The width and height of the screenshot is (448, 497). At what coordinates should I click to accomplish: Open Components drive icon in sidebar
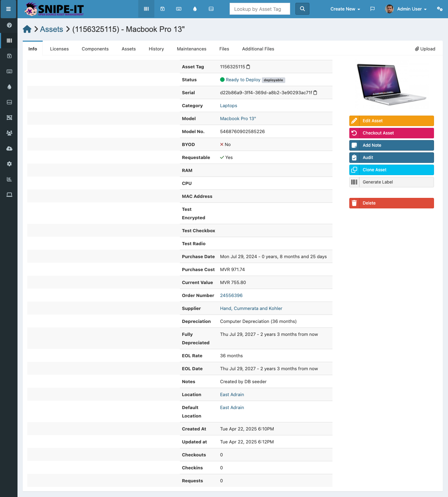point(9,102)
